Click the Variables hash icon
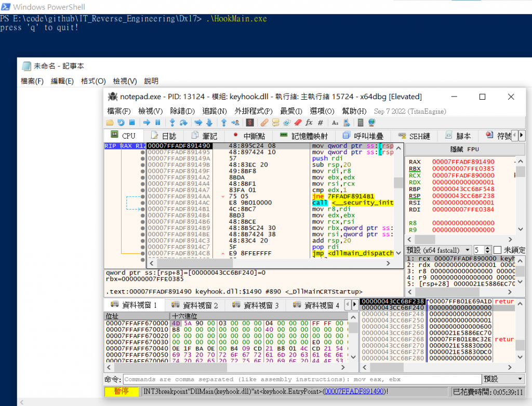 click(320, 123)
